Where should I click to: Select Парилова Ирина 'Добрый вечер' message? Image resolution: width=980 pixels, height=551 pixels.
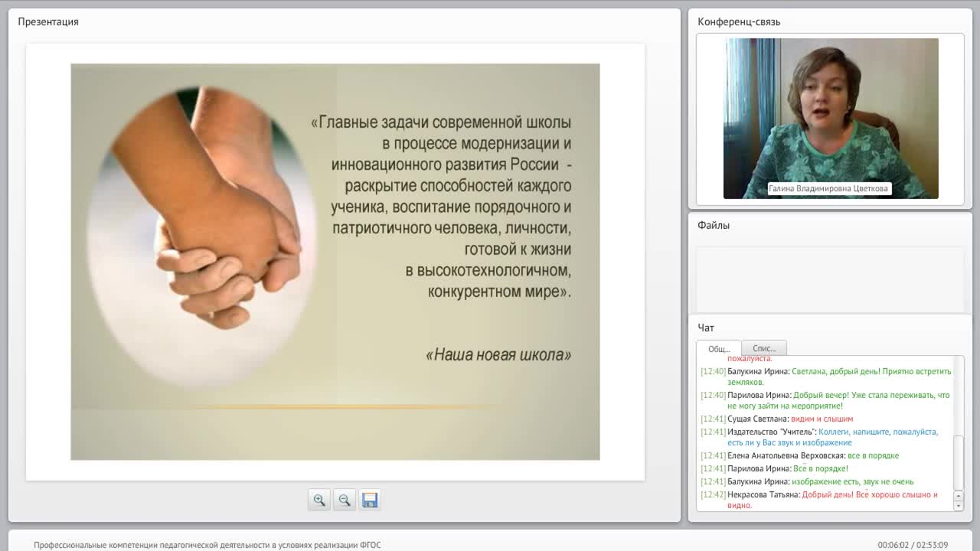coord(825,400)
